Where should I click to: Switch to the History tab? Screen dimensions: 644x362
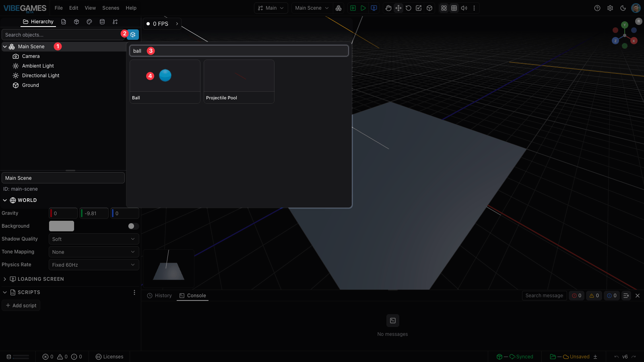[159, 296]
